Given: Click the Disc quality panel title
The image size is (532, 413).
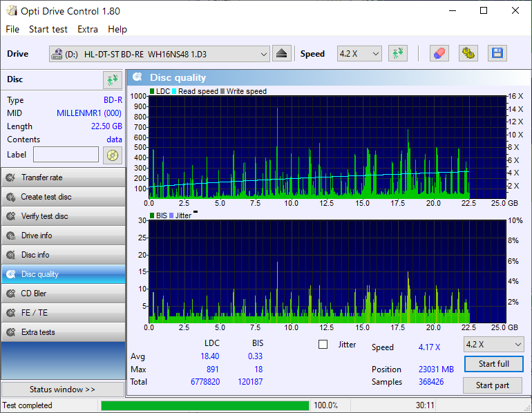Looking at the screenshot, I should click(x=178, y=77).
